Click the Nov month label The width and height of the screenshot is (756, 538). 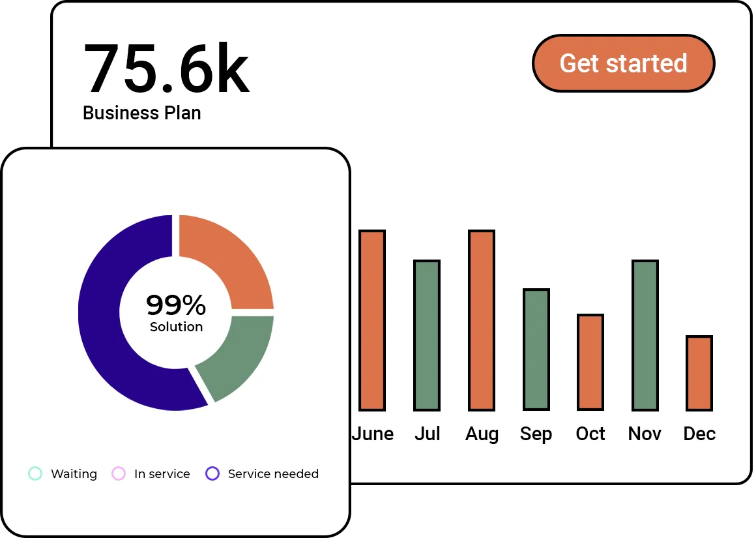click(645, 434)
